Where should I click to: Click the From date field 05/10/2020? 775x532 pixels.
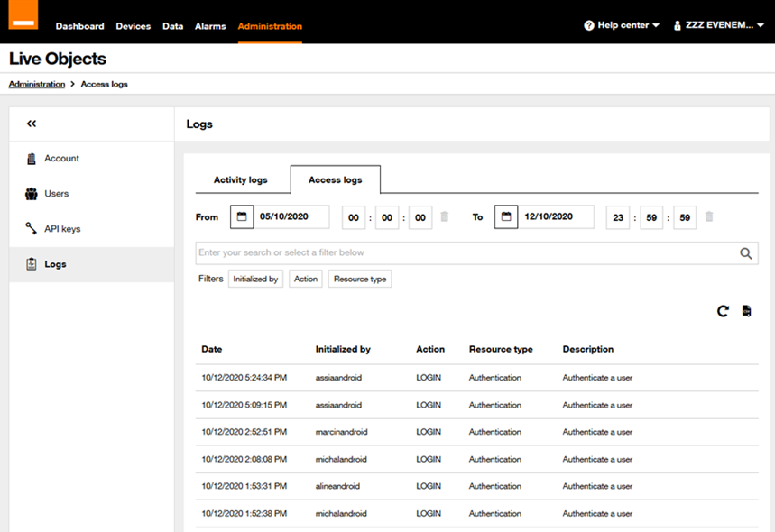pyautogui.click(x=291, y=216)
